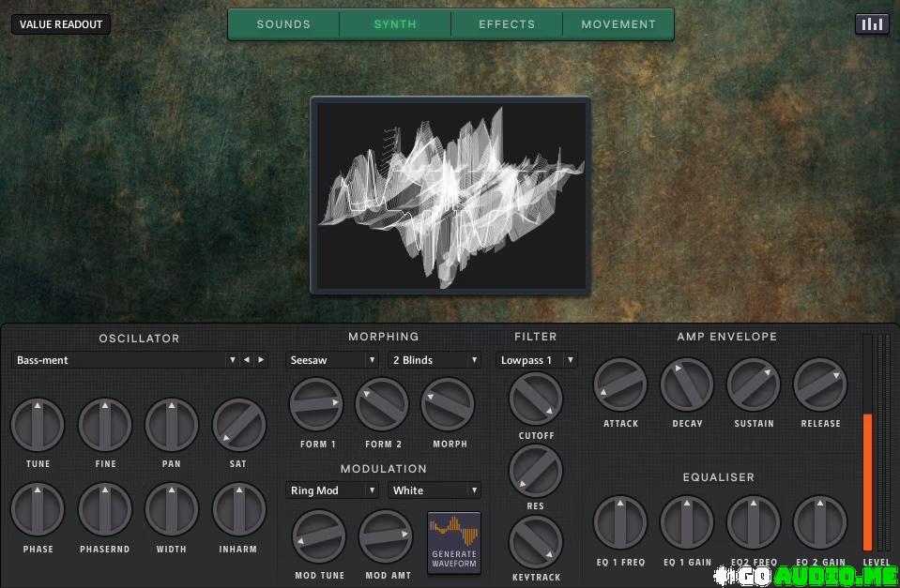
Task: Click the 3D wavetable display
Action: pos(450,196)
